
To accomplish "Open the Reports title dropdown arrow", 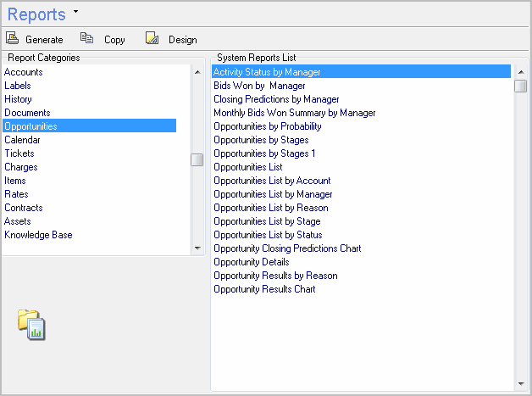I will click(75, 13).
